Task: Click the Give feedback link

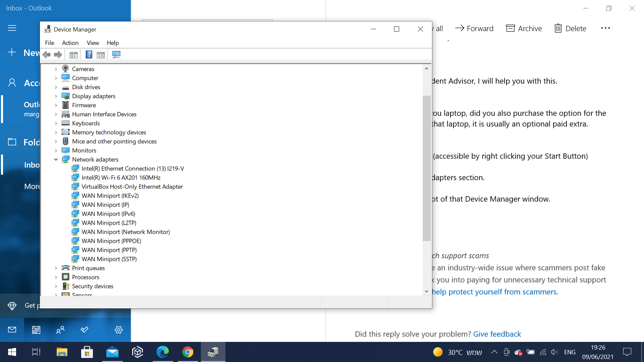Action: coord(497,334)
